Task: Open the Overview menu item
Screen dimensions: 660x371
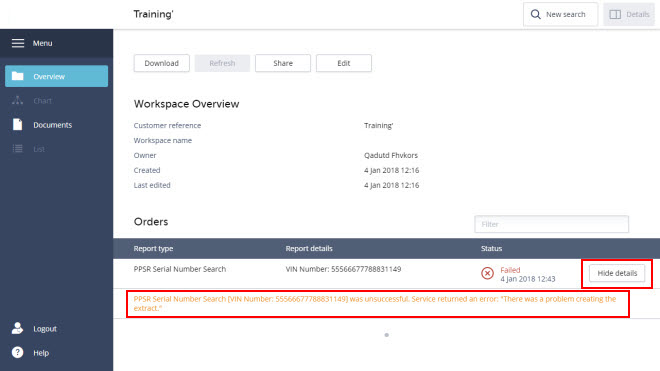Action: coord(56,76)
